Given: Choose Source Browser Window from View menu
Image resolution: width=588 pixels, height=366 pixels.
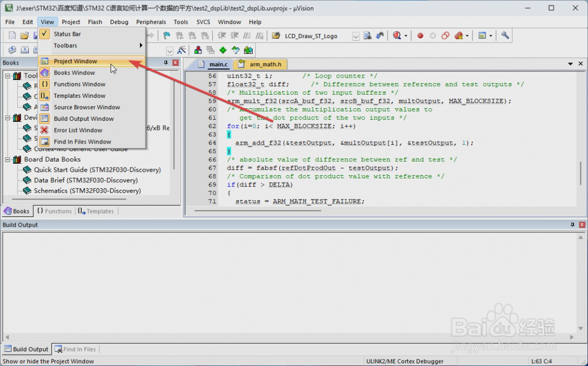Looking at the screenshot, I should (91, 107).
